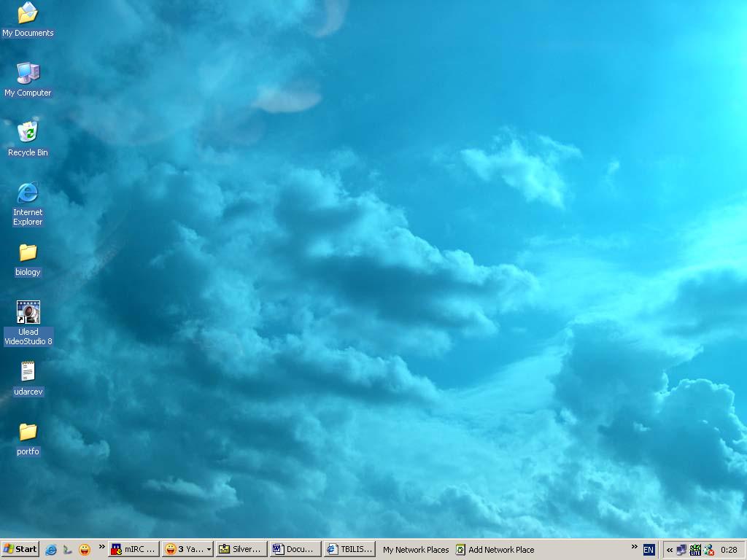Click the network connection tray icon
This screenshot has height=560, width=747.
(682, 550)
